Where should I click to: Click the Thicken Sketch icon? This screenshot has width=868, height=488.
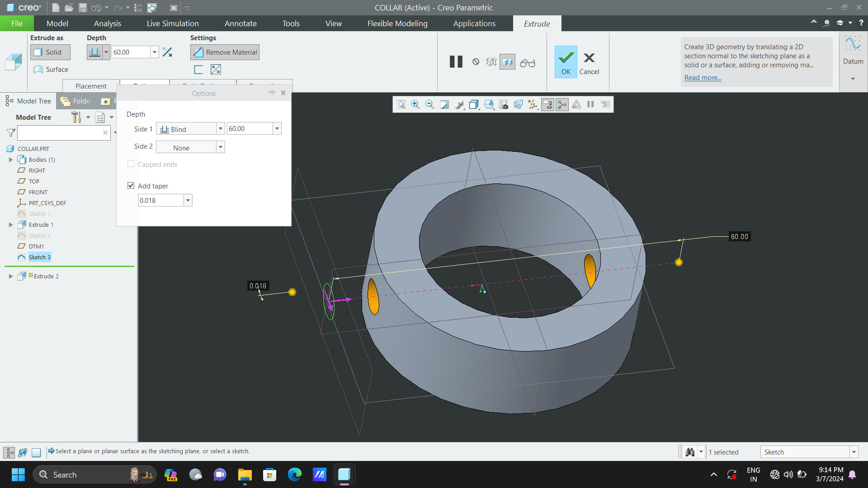point(198,70)
